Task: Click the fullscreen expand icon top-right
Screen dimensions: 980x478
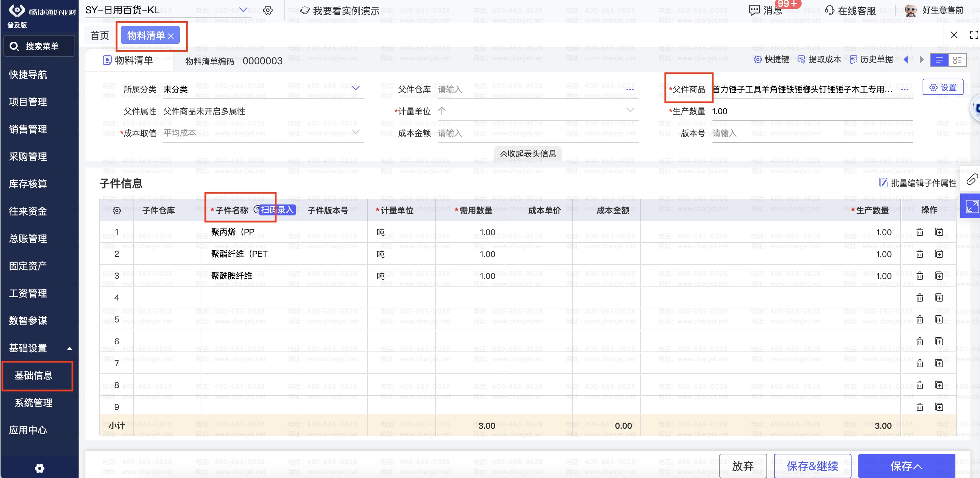Action: coord(974,35)
